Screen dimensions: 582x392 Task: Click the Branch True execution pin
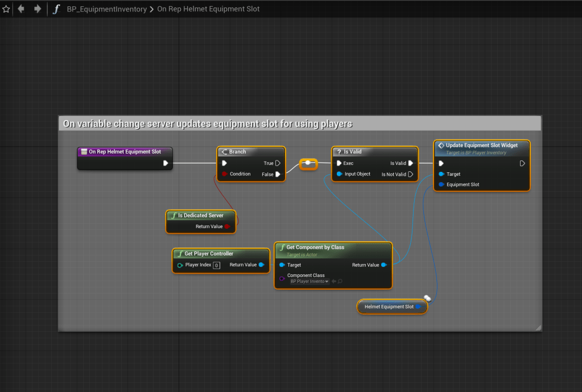pos(278,163)
